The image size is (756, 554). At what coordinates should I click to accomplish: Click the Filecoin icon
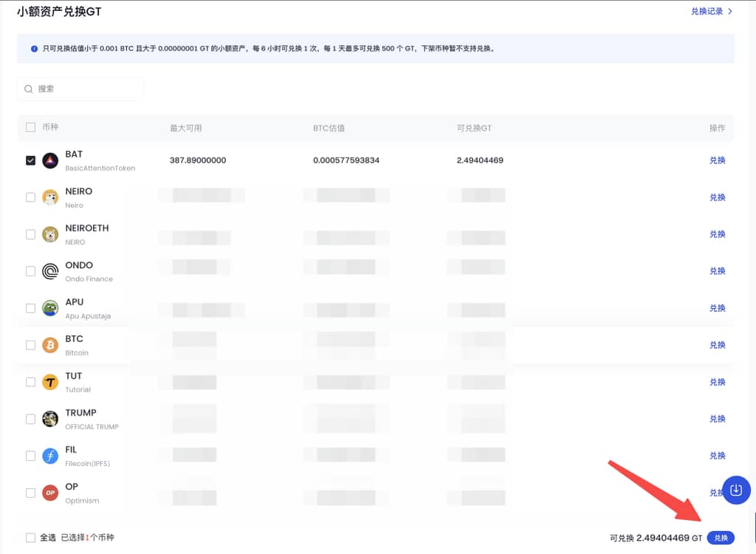50,456
